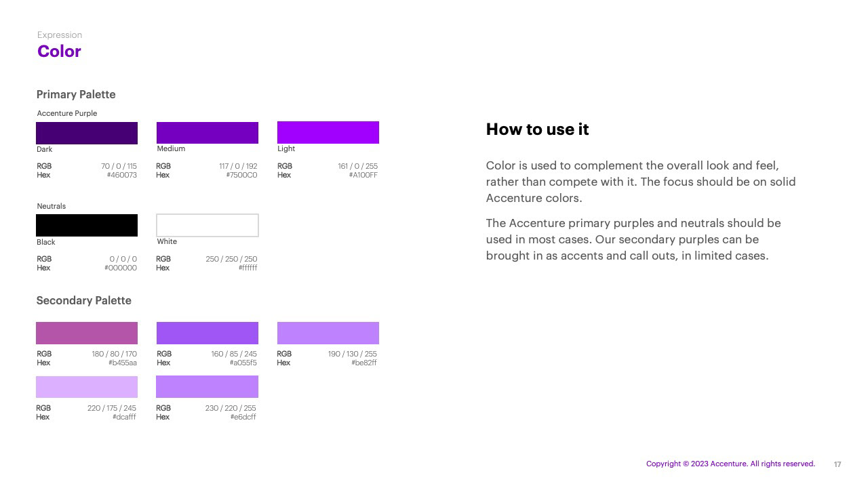Choose the swatch above hex #b455aa

87,333
